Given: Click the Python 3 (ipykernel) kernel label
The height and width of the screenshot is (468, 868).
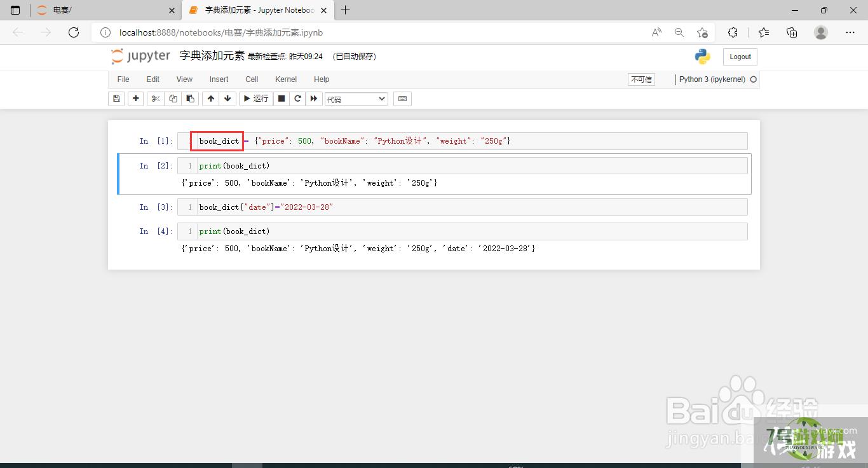Looking at the screenshot, I should (712, 79).
